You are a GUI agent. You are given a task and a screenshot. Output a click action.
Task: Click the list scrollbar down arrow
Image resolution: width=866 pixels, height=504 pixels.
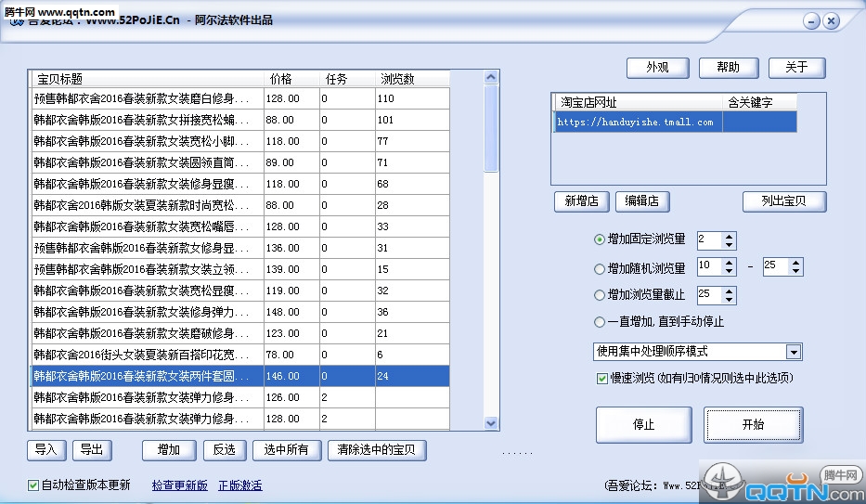point(491,423)
